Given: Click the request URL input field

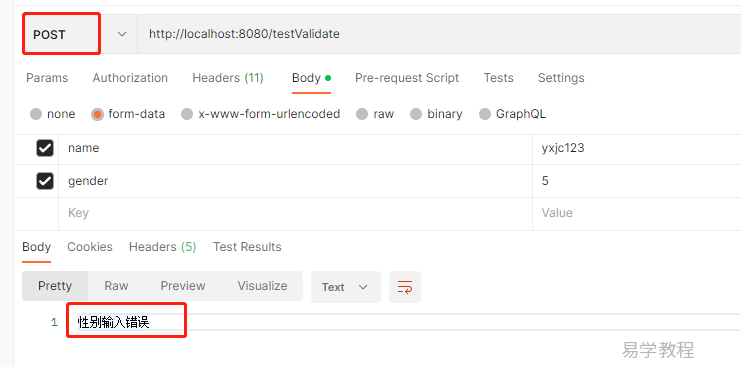Looking at the screenshot, I should coord(439,34).
